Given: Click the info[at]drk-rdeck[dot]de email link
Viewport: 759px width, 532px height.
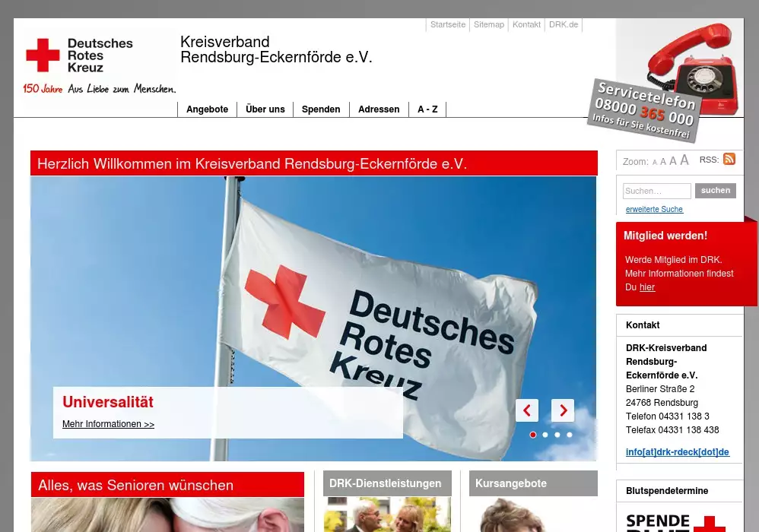Looking at the screenshot, I should click(677, 452).
